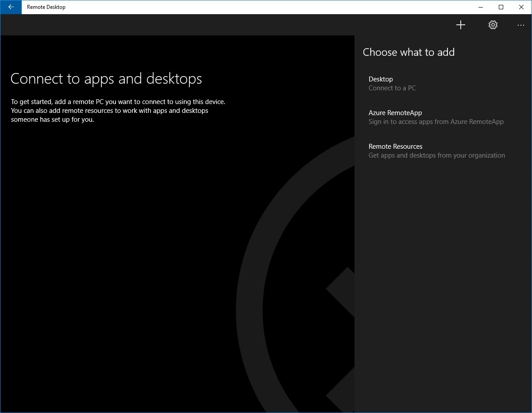Click the back arrow button
Screen dimensions: 532x413
point(11,7)
